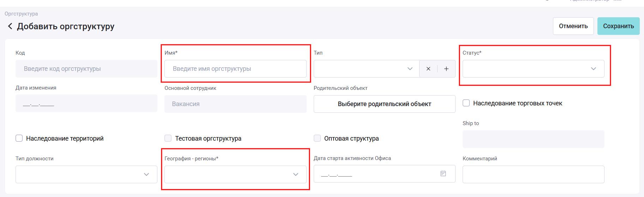
Task: Open calendar icon in Дата старта активности Офиса
Action: coord(443,174)
